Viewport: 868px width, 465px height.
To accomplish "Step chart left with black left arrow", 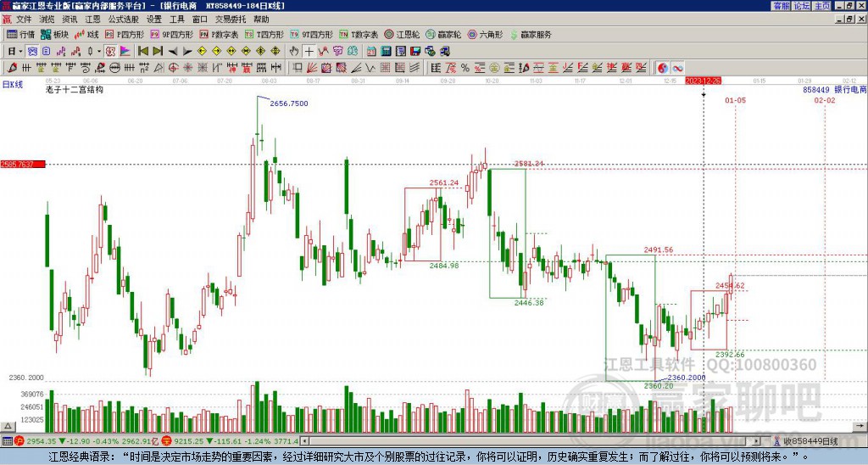I will 172,52.
